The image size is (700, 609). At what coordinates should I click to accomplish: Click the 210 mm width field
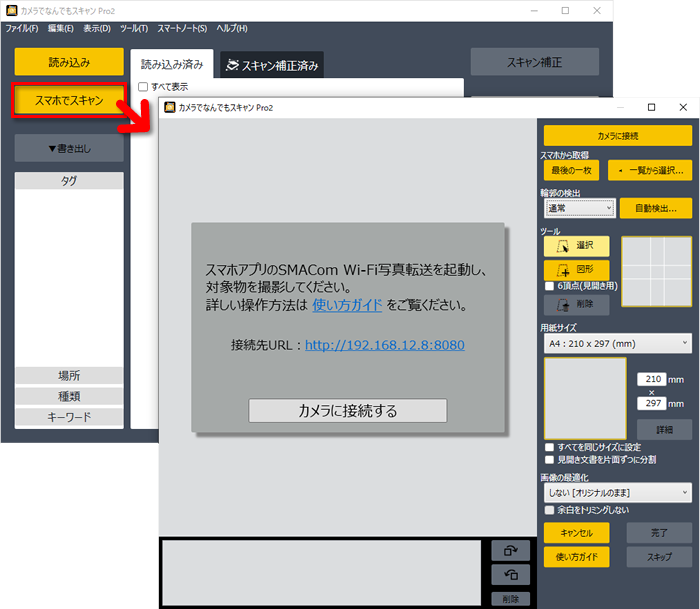coord(651,379)
